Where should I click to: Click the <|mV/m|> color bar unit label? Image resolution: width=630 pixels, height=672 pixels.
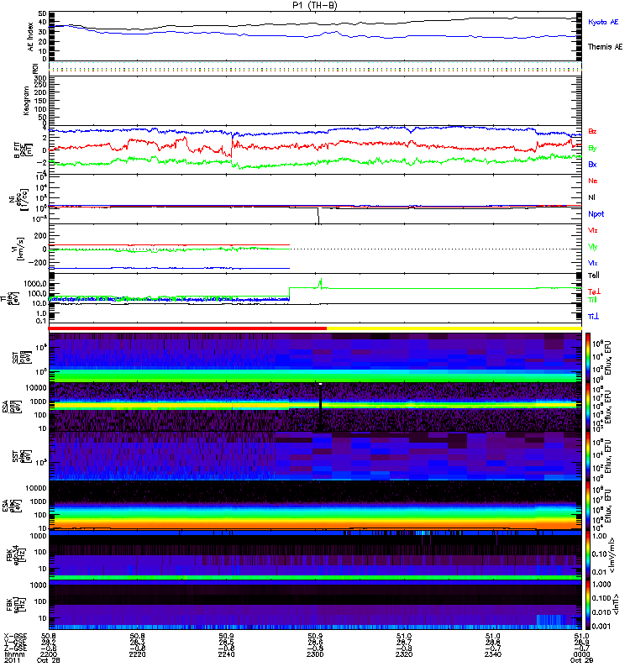(613, 555)
